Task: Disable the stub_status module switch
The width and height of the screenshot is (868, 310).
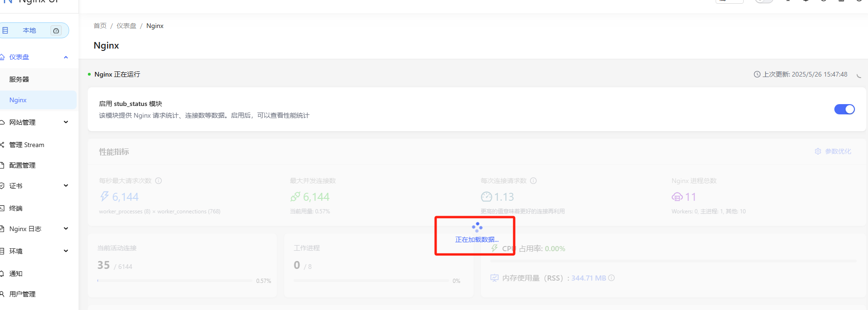Action: click(x=844, y=109)
